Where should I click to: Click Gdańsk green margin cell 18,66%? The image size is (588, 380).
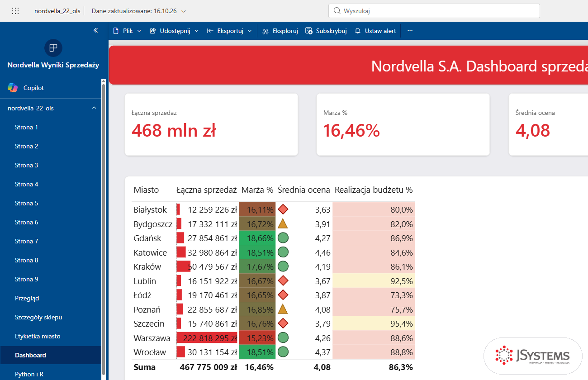[258, 238]
